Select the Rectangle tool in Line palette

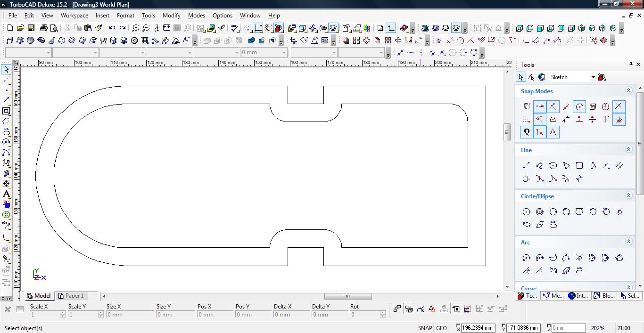click(x=579, y=165)
